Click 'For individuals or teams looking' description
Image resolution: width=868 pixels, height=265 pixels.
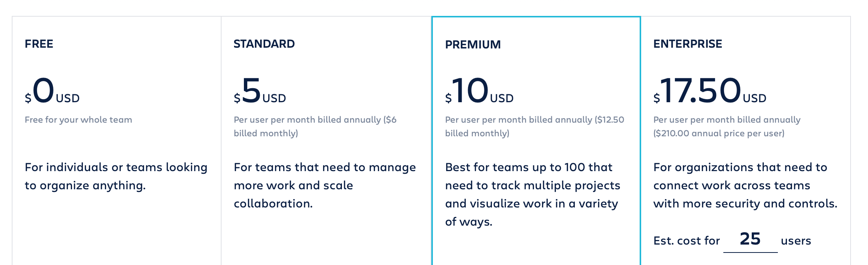(116, 176)
